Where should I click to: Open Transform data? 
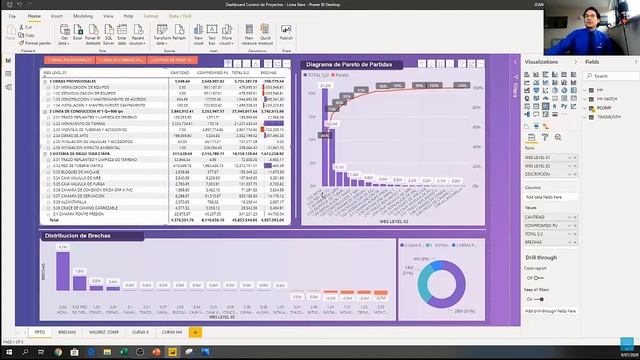[162, 34]
